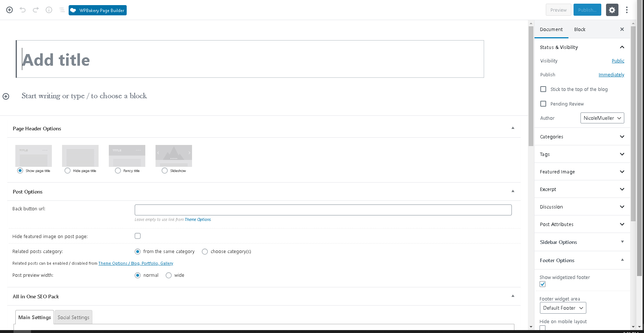The width and height of the screenshot is (644, 333).
Task: Click the Redo arrow icon
Action: [36, 10]
